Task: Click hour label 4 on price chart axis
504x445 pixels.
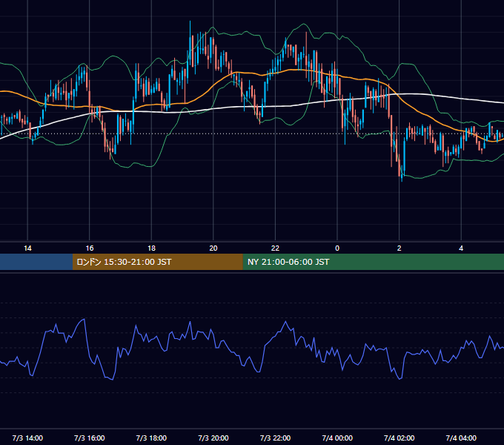Action: pyautogui.click(x=461, y=248)
